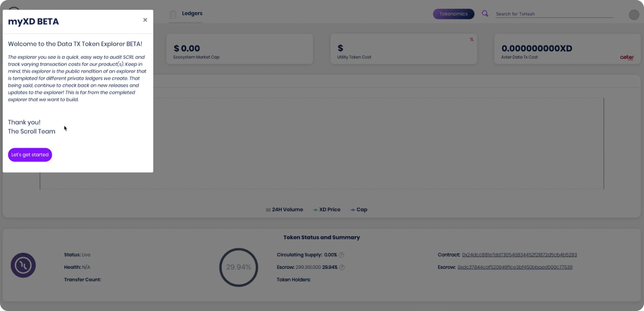Focus the "Search for TxHash" field
The image size is (644, 311).
tap(554, 14)
